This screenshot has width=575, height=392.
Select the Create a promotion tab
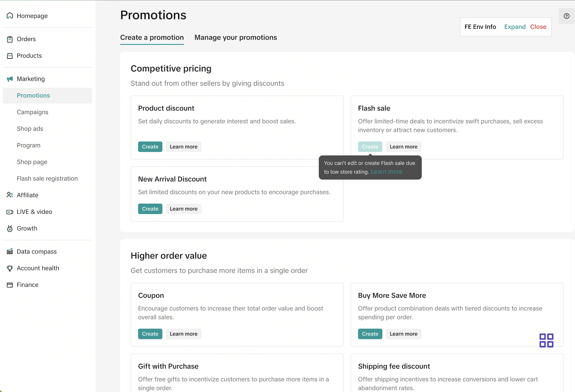tap(152, 37)
